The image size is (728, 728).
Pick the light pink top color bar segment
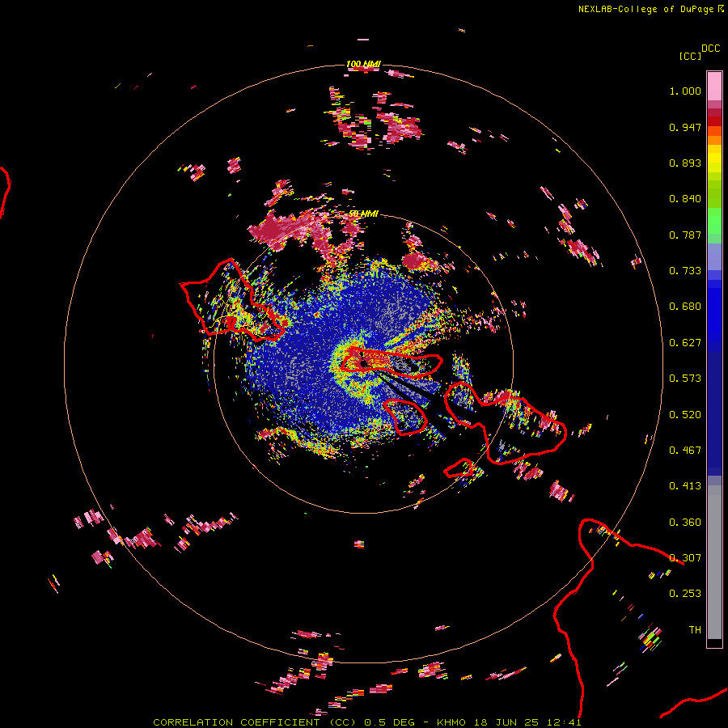tap(714, 86)
